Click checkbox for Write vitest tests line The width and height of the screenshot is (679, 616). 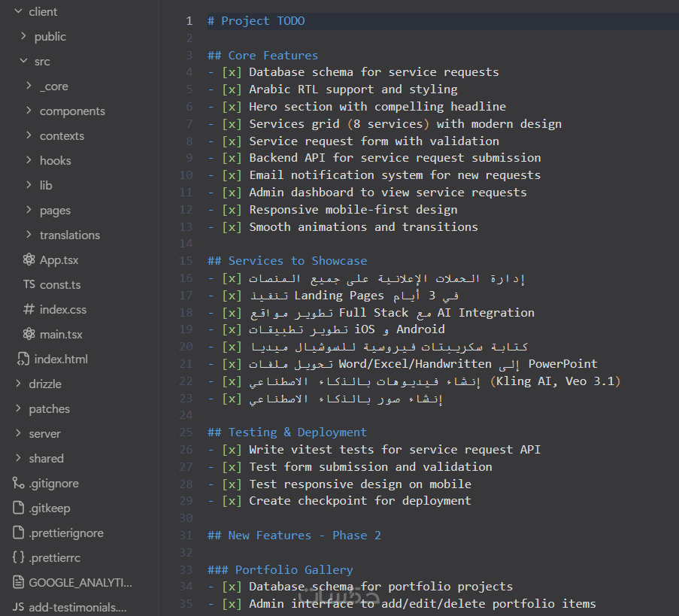(x=232, y=450)
